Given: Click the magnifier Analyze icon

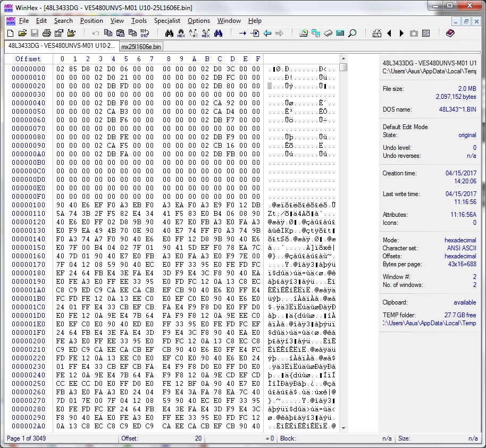Looking at the screenshot, I should (x=353, y=33).
